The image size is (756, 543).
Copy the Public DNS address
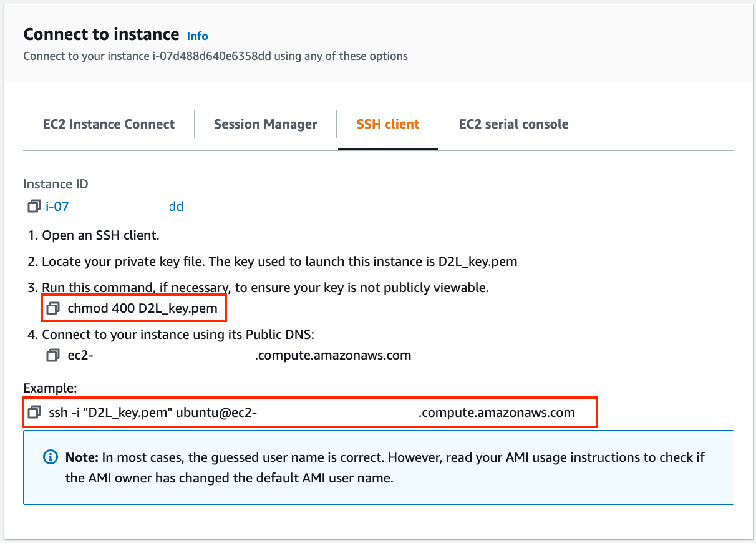pyautogui.click(x=53, y=356)
